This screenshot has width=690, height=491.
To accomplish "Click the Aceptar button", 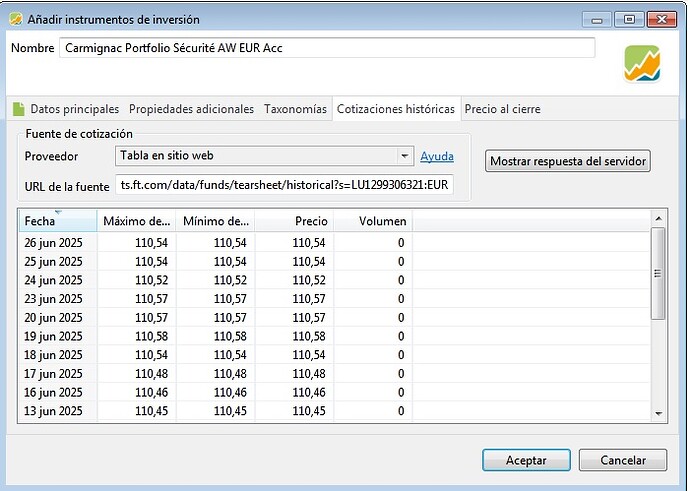I will tap(526, 460).
